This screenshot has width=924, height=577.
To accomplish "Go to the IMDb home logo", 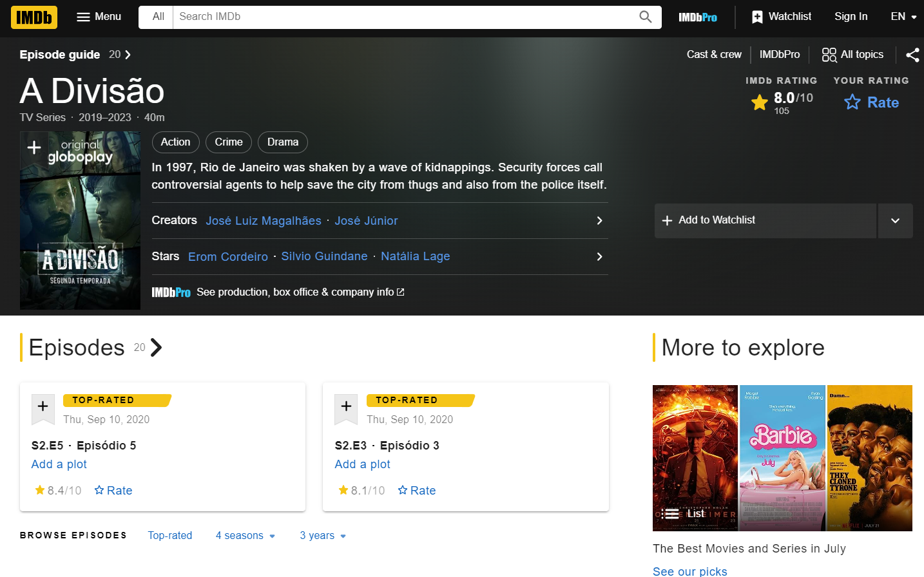I will tap(34, 17).
